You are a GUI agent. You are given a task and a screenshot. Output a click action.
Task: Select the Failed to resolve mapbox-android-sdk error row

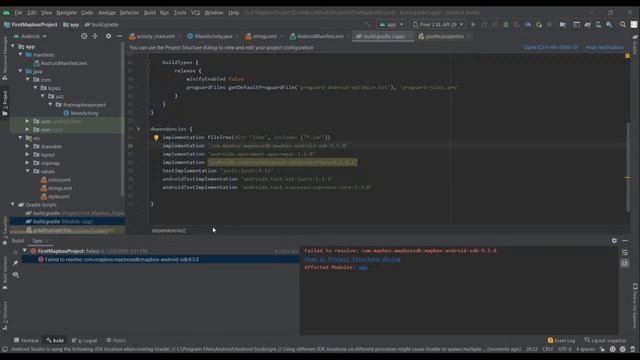tap(160, 260)
